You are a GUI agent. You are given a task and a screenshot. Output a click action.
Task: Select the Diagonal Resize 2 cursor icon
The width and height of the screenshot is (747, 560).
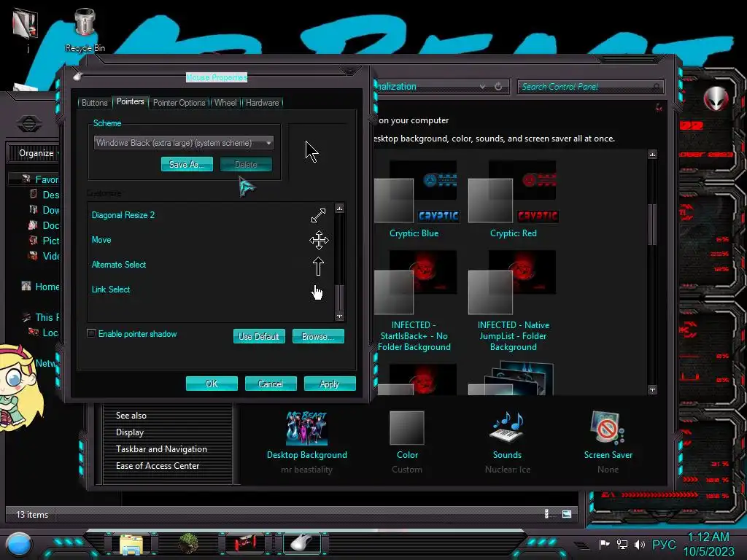318,215
